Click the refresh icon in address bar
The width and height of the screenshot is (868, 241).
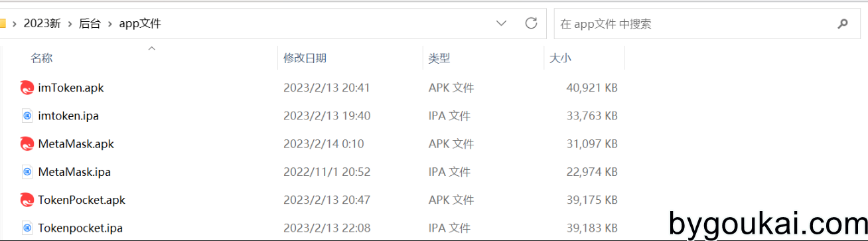531,23
